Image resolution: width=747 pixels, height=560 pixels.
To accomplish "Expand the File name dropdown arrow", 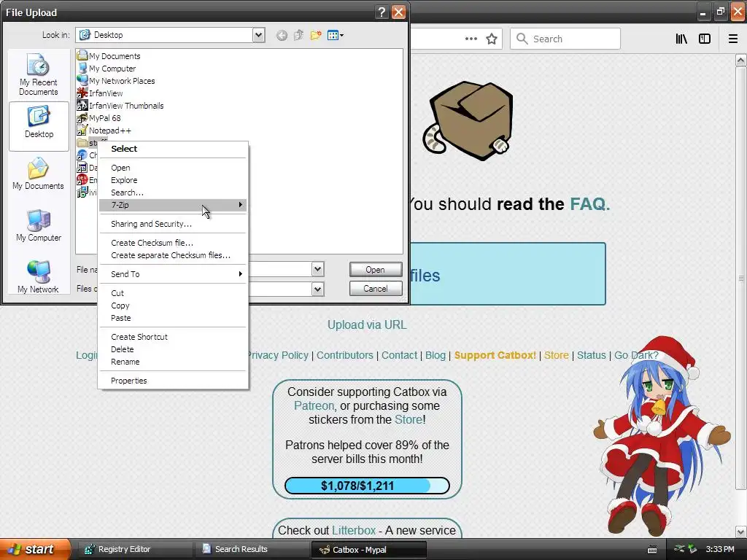I will tap(318, 269).
